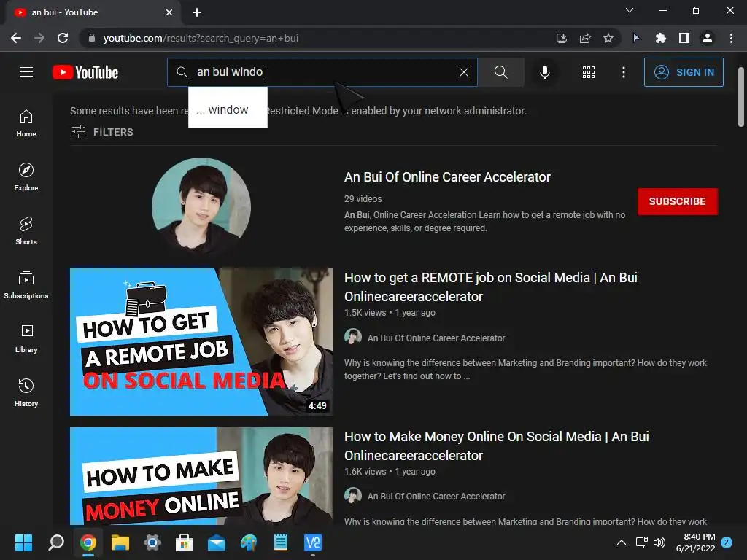This screenshot has height=560, width=747.
Task: Click the magnifier search submit button
Action: pos(500,72)
